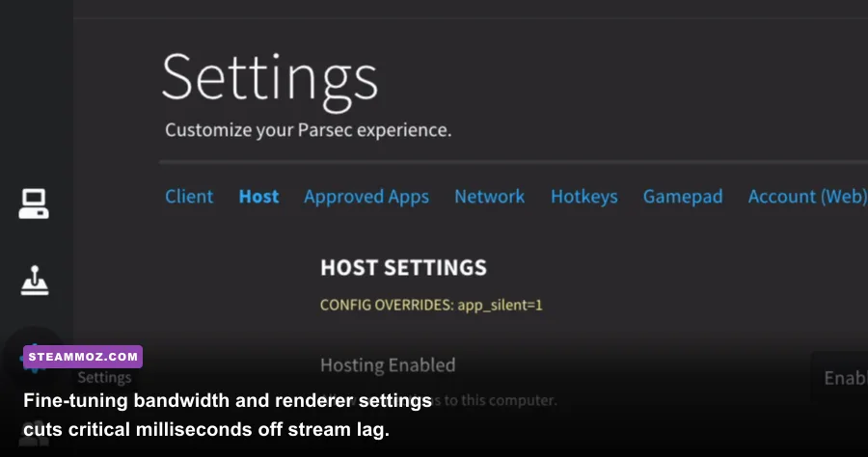This screenshot has height=457, width=868.
Task: Click the CONFIG OVERRIDES app_silent=1 text
Action: tap(431, 305)
